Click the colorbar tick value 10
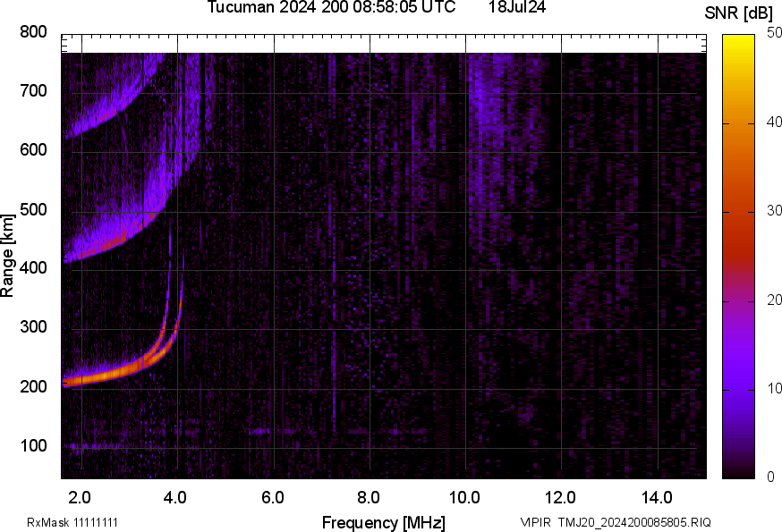This screenshot has height=532, width=782. click(x=774, y=388)
